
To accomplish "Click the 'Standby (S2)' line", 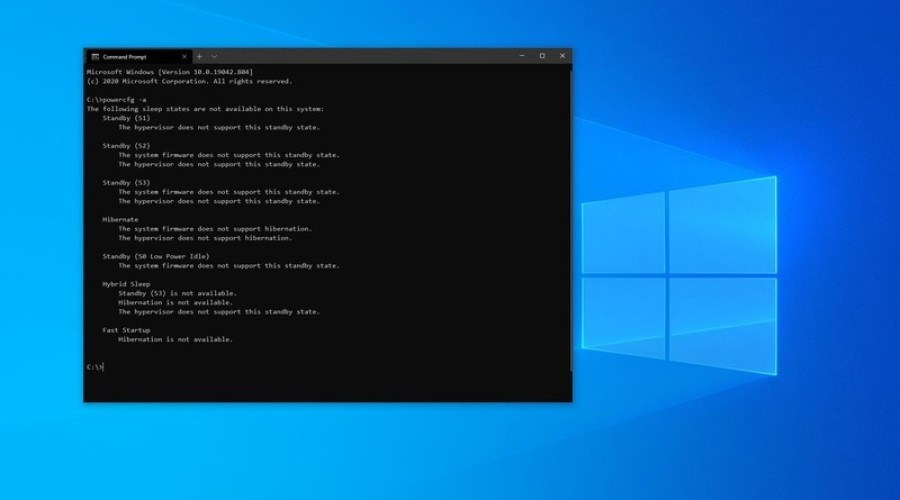I will coord(126,145).
